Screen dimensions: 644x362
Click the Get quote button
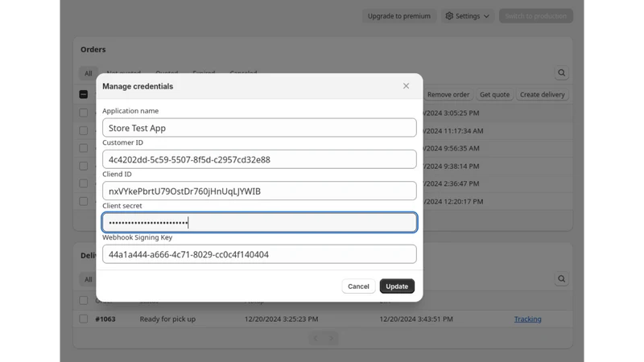click(494, 94)
